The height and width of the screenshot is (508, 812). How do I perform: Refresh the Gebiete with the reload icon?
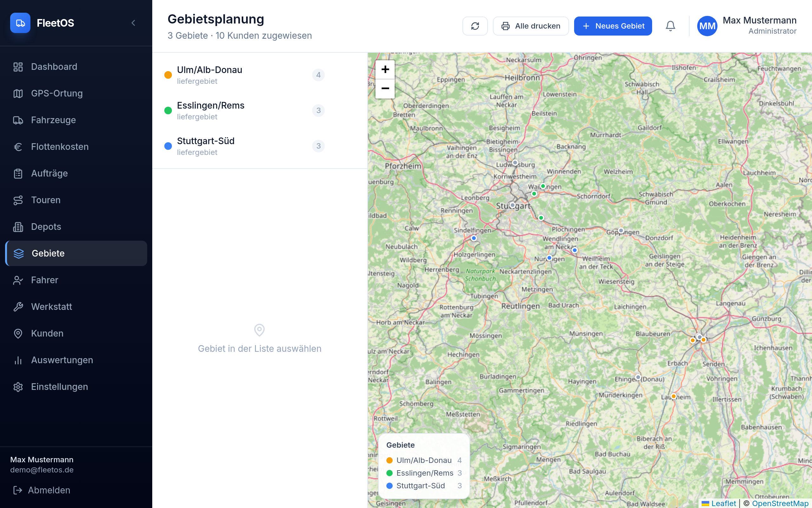click(475, 26)
